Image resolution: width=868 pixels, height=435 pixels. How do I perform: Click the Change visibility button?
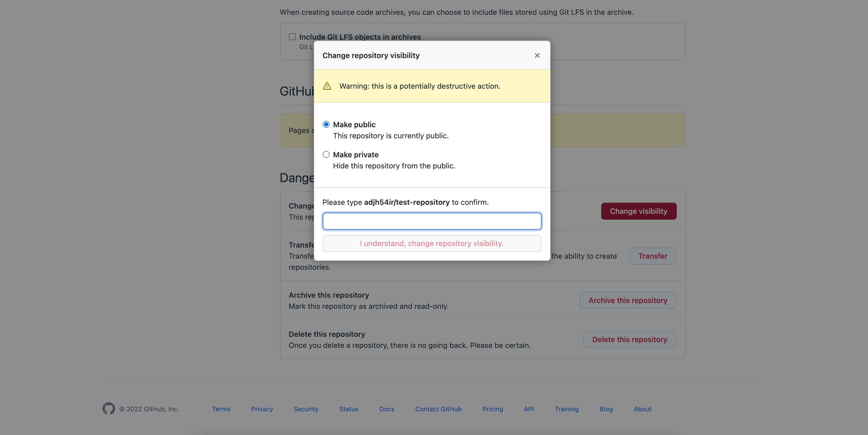pyautogui.click(x=638, y=211)
